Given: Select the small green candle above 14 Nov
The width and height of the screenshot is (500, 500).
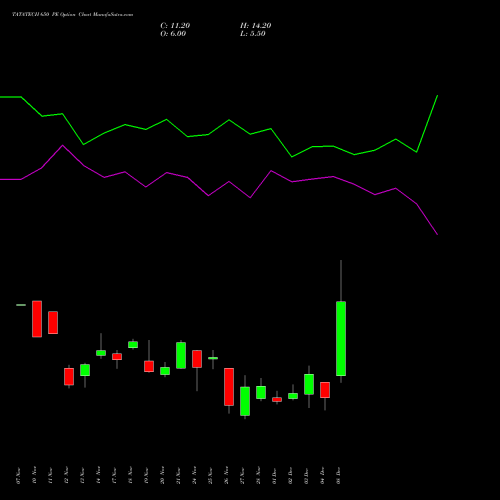Looking at the screenshot, I should tap(101, 353).
